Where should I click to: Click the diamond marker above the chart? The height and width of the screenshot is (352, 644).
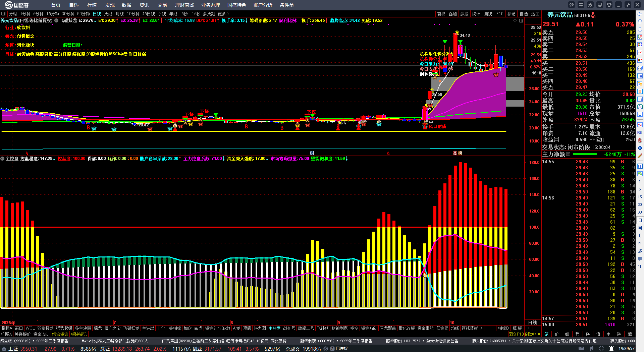tap(515, 20)
